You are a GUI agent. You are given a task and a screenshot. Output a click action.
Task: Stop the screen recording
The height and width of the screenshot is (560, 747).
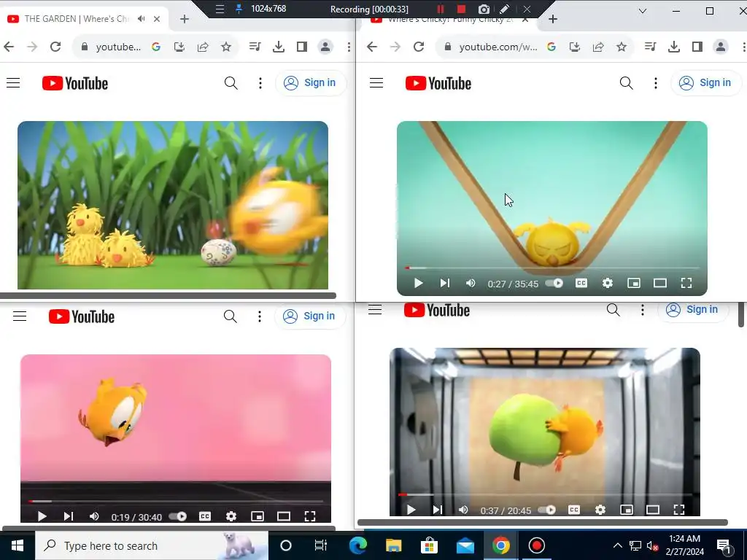point(461,9)
